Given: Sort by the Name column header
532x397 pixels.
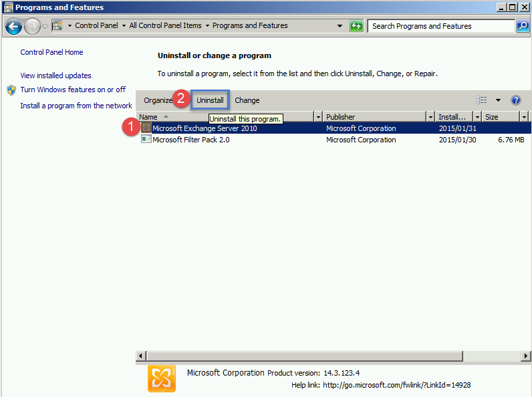Looking at the screenshot, I should [x=225, y=117].
